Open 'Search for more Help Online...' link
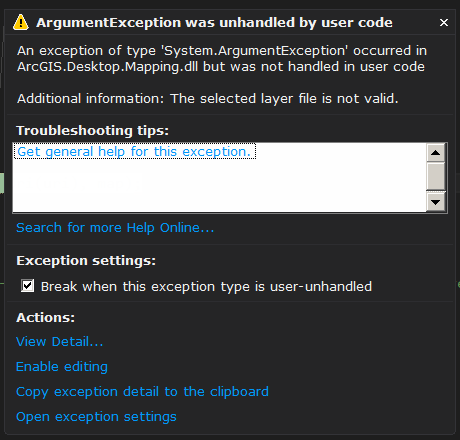Viewport: 460px width, 440px height. pos(115,228)
